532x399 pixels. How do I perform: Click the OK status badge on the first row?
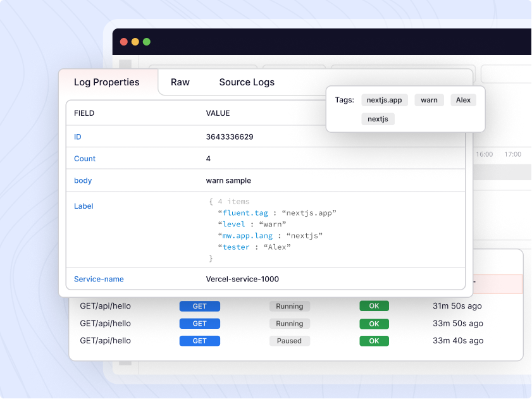[x=373, y=306]
